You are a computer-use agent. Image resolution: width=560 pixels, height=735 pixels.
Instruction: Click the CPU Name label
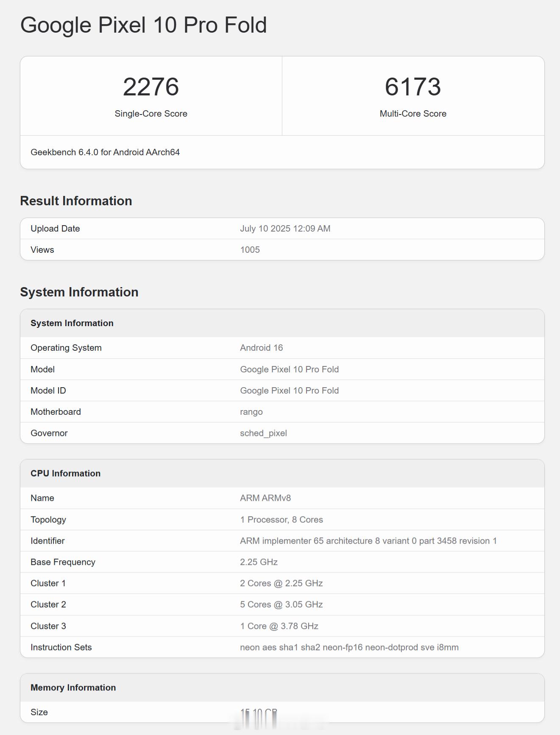click(42, 498)
